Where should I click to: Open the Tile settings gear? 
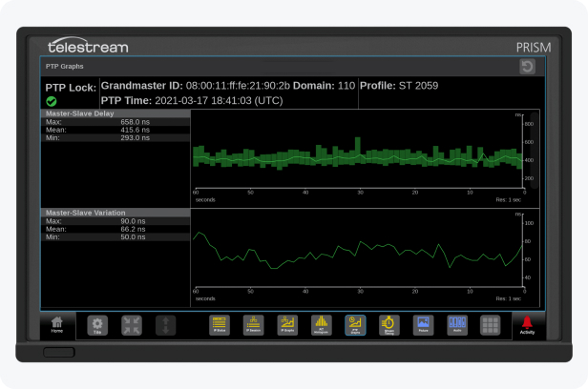97,325
